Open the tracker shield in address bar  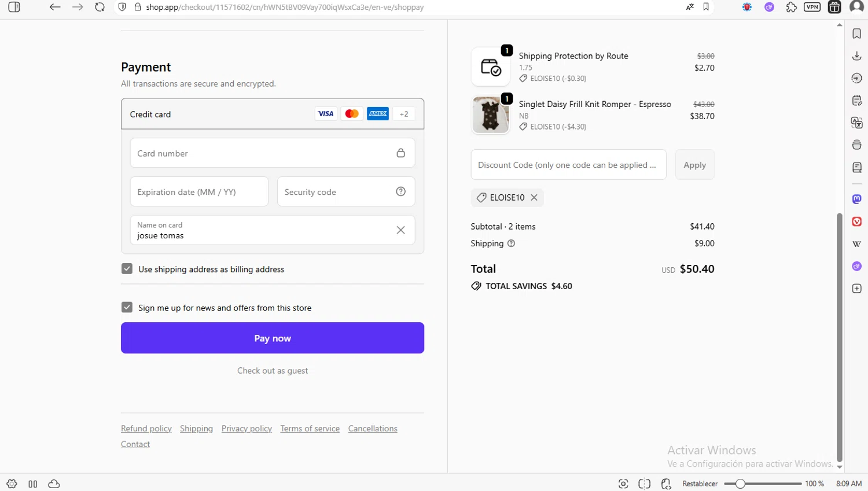click(122, 7)
